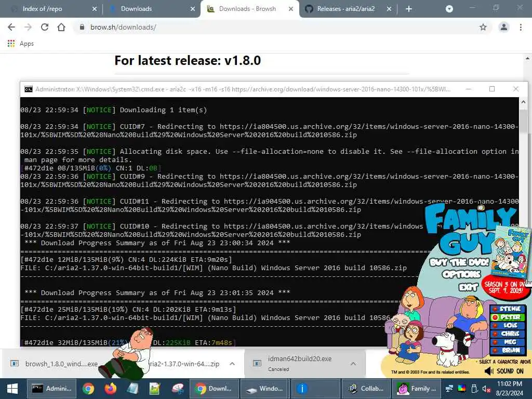
Task: Switch to Downl... Chrome taskbar window
Action: 214,389
